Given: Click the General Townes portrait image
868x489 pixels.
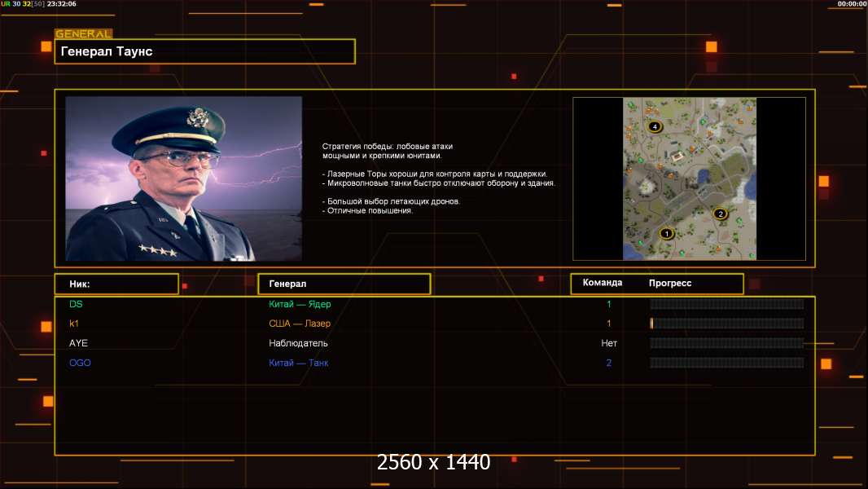Looking at the screenshot, I should tap(184, 178).
